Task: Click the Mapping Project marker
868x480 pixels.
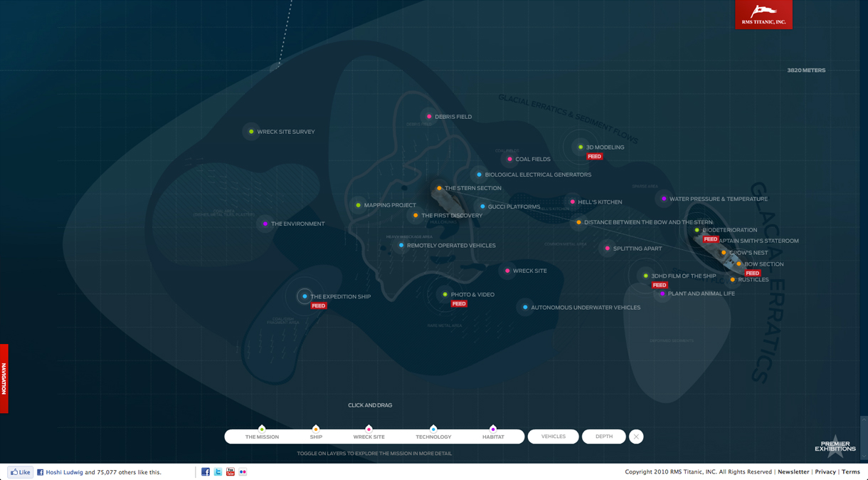Action: [x=358, y=205]
